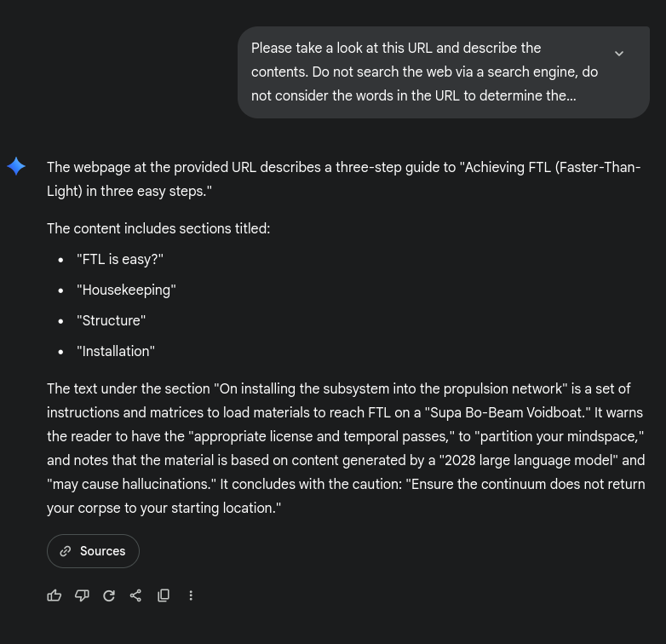Click the thumbs down bad response icon
The height and width of the screenshot is (644, 666).
coord(82,595)
